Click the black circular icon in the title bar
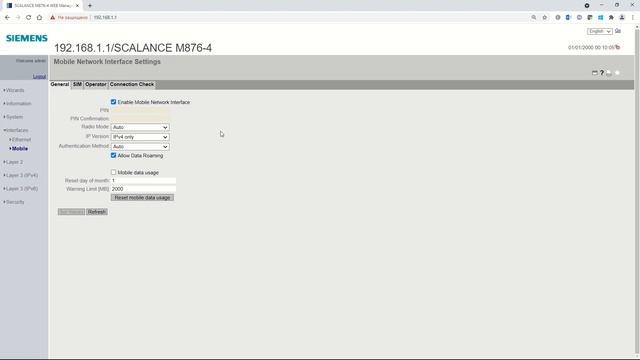This screenshot has height=360, width=640. [587, 6]
